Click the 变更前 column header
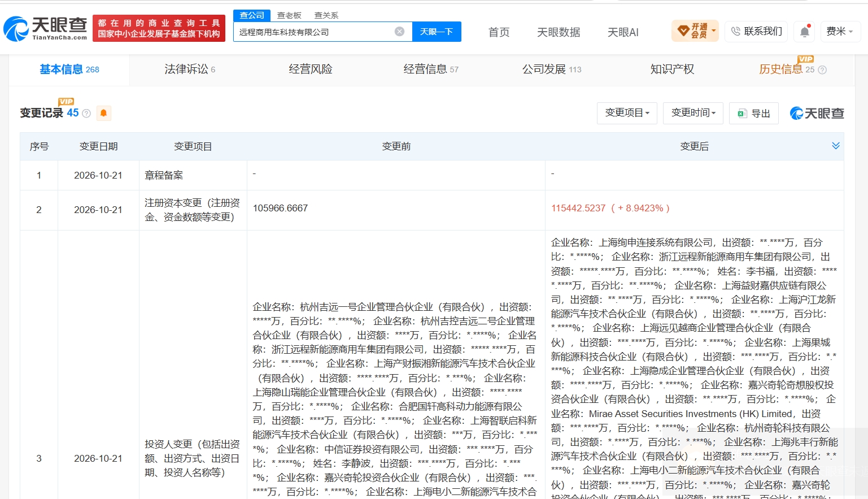The width and height of the screenshot is (868, 499). click(396, 146)
